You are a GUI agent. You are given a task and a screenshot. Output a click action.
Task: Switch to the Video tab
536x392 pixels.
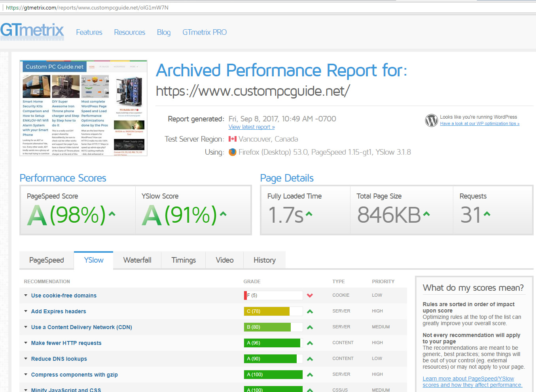point(225,260)
